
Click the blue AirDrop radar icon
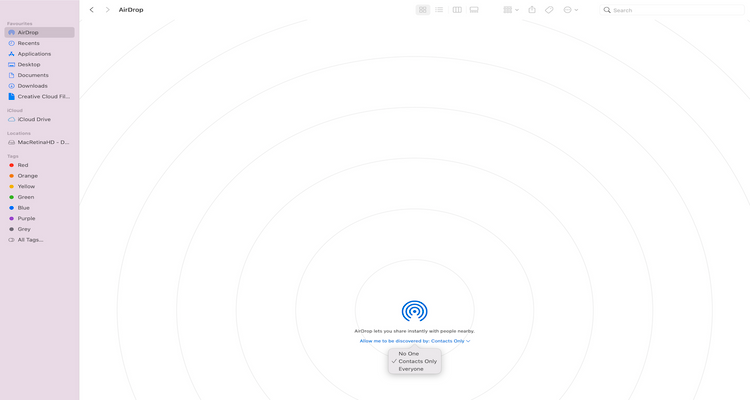point(414,311)
